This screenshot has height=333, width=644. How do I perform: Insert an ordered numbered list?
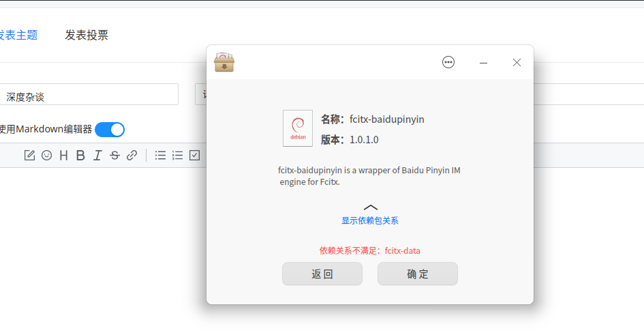(177, 156)
